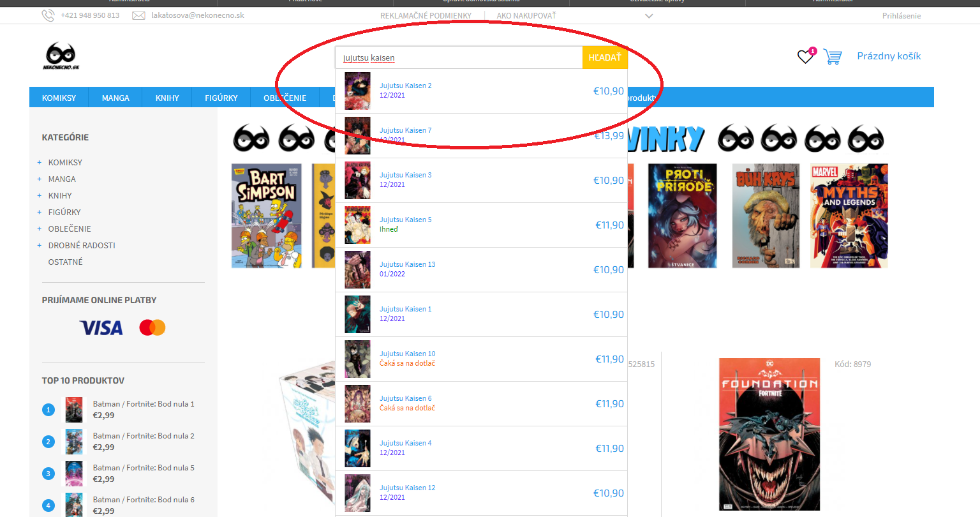Open the shopping cart icon
Image resolution: width=980 pixels, height=517 pixels.
click(x=833, y=57)
